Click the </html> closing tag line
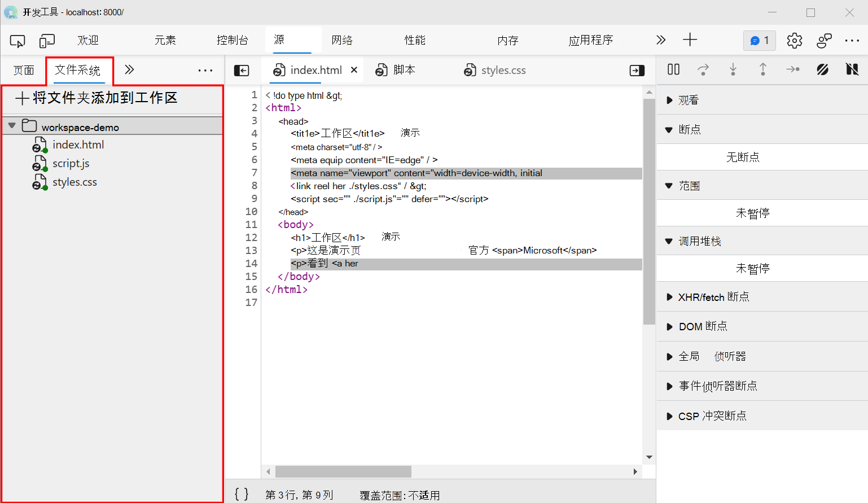The height and width of the screenshot is (503, 868). [286, 290]
